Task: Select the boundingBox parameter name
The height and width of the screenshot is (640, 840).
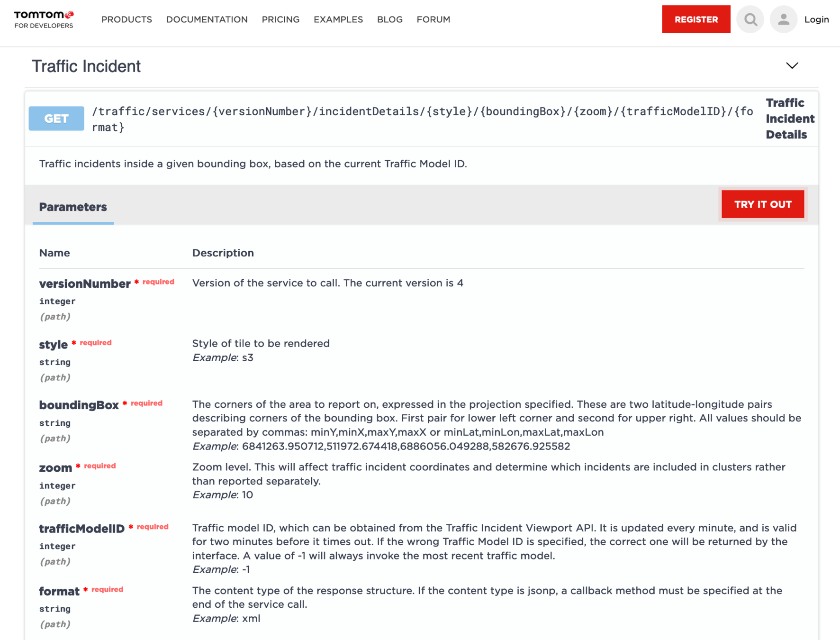Action: [79, 405]
